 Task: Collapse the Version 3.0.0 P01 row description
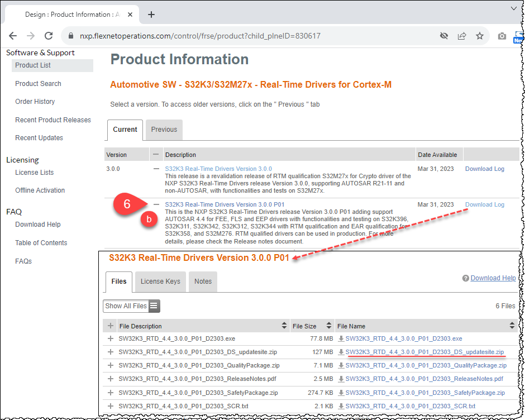click(x=156, y=204)
